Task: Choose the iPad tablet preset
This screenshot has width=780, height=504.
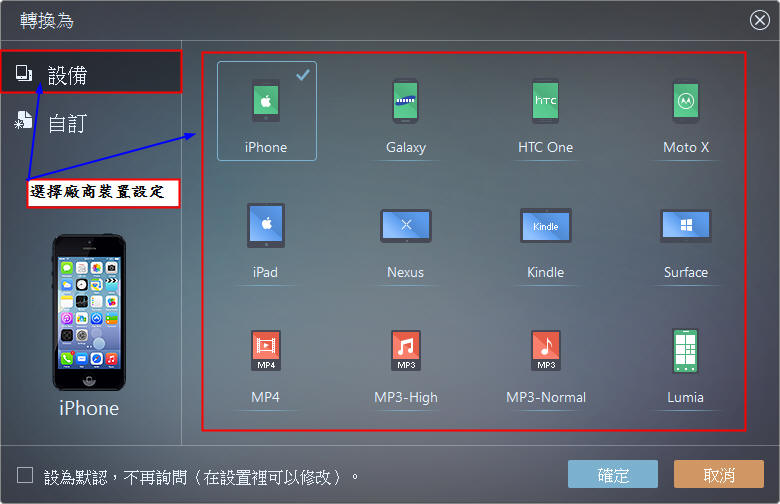Action: pyautogui.click(x=266, y=226)
